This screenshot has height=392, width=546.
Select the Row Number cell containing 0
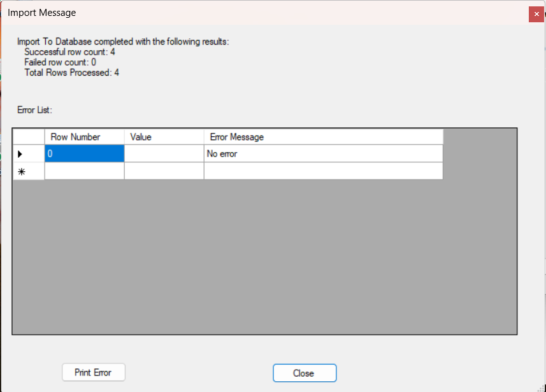coord(84,154)
